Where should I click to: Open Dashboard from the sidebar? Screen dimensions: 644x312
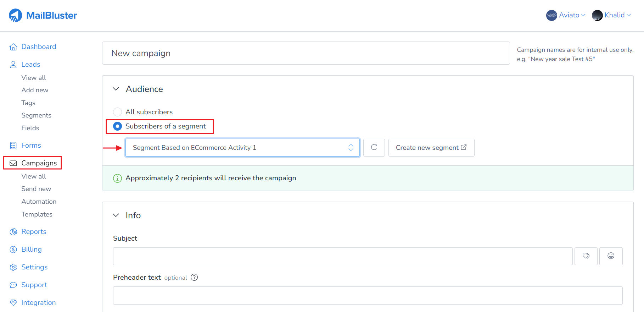39,47
